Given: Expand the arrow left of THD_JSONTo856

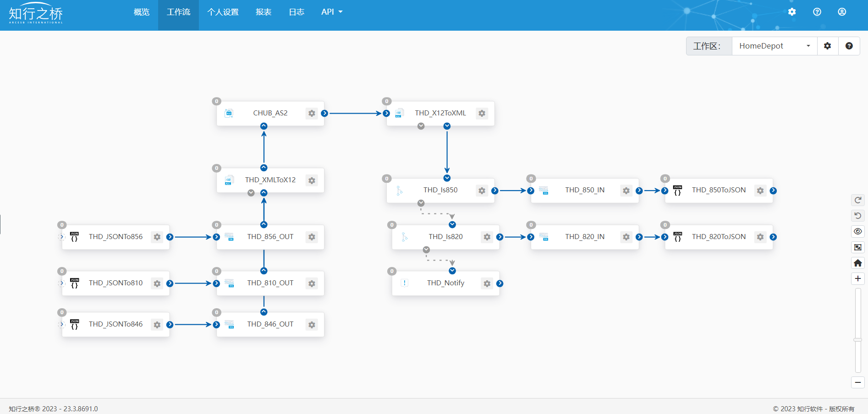Looking at the screenshot, I should 62,237.
